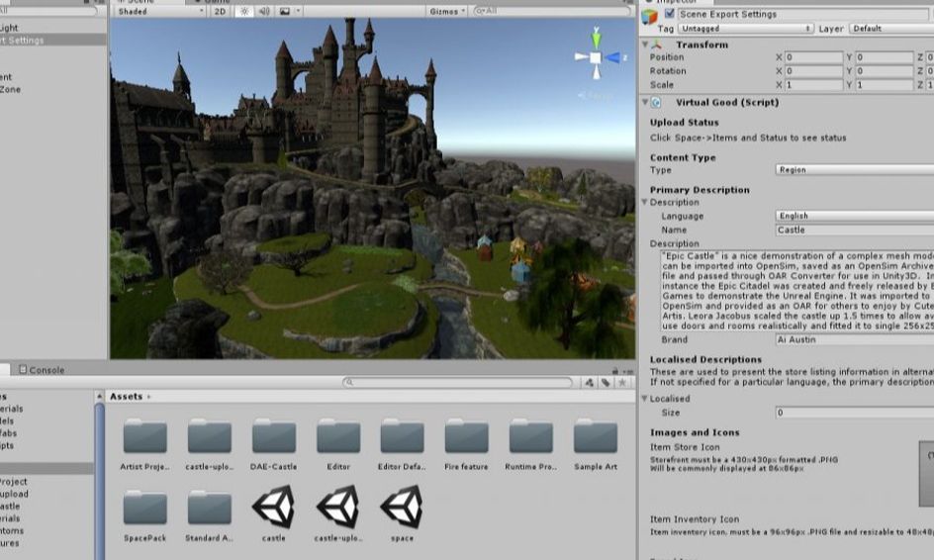The image size is (934, 560).
Task: Collapse the Virtual Good (Script) component
Action: [645, 103]
